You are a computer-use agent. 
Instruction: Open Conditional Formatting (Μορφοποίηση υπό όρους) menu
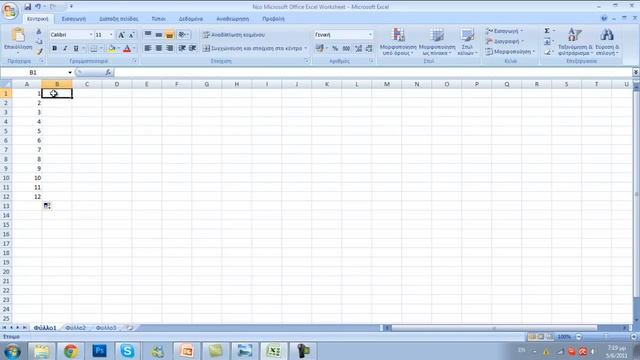(398, 42)
